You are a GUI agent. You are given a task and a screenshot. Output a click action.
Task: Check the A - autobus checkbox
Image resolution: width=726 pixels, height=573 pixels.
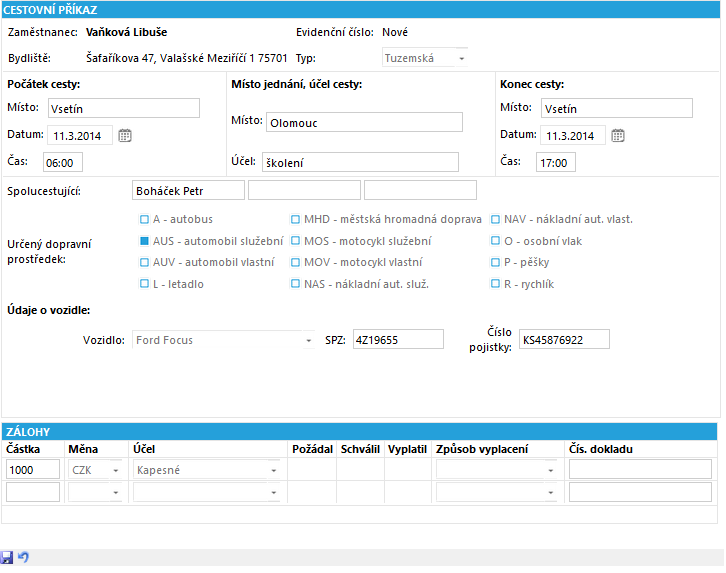coord(144,219)
